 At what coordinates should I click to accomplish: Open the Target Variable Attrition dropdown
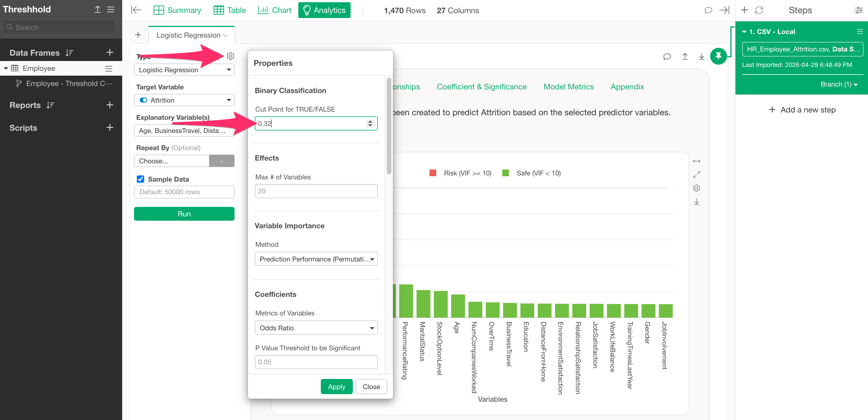pos(184,100)
